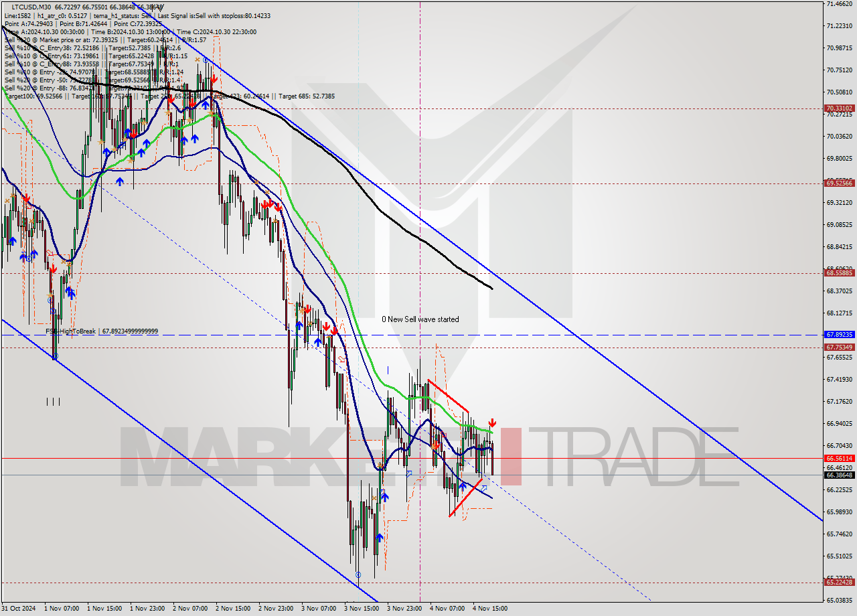Image resolution: width=857 pixels, height=616 pixels.
Task: Click the 65.51025 price axis value
Action: pos(840,556)
